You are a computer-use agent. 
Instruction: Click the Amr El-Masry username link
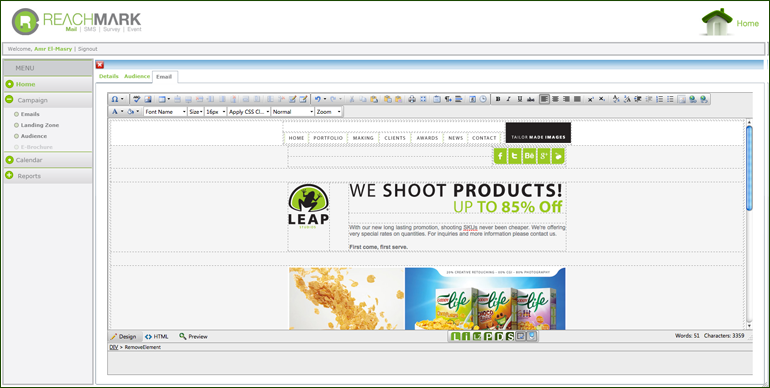click(x=53, y=49)
